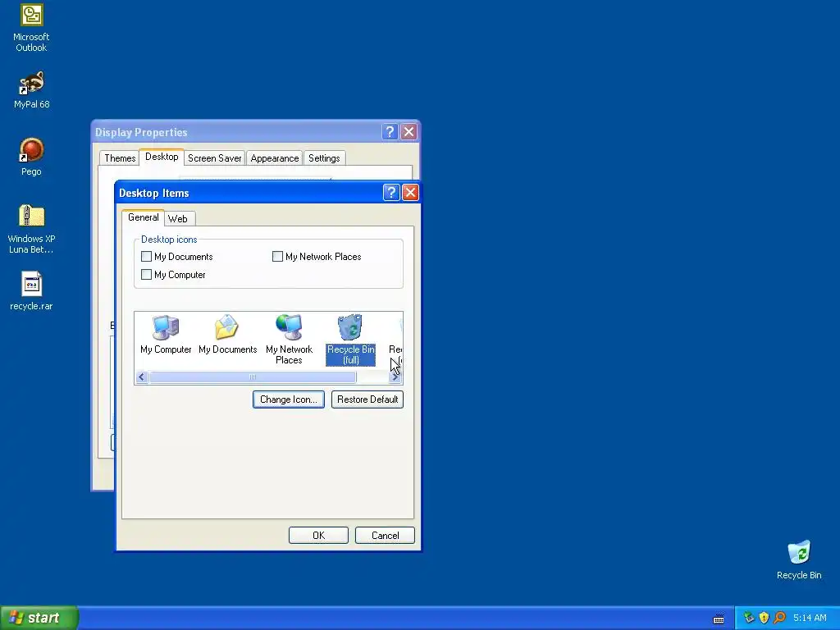This screenshot has height=630, width=840.
Task: Click the system clock showing 5:14 AM
Action: point(810,618)
